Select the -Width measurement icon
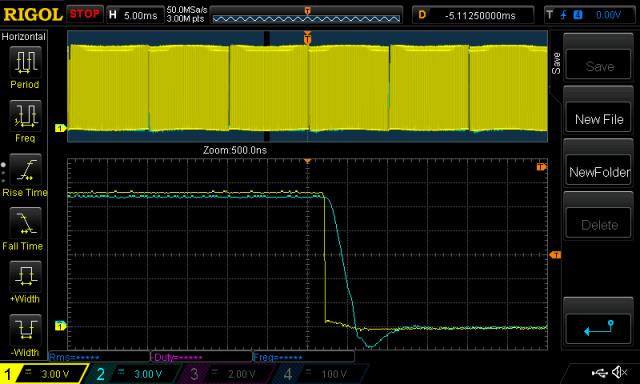Image resolution: width=640 pixels, height=384 pixels. (25, 330)
